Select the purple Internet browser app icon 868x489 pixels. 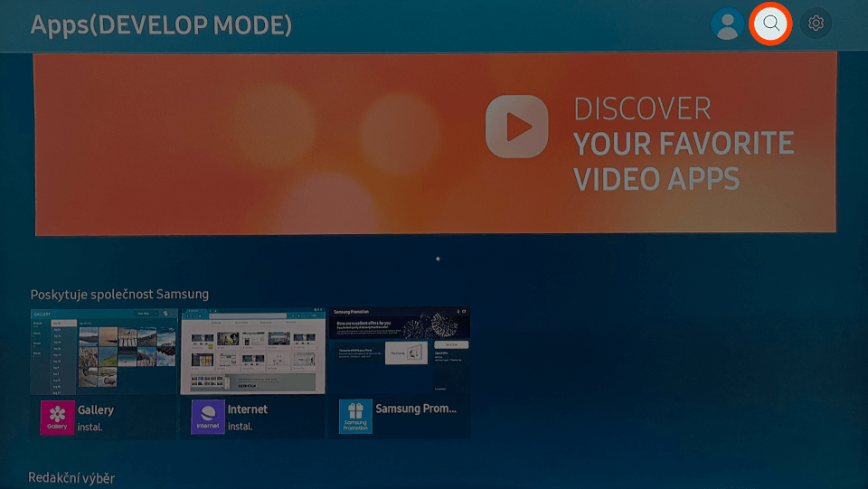tap(208, 417)
